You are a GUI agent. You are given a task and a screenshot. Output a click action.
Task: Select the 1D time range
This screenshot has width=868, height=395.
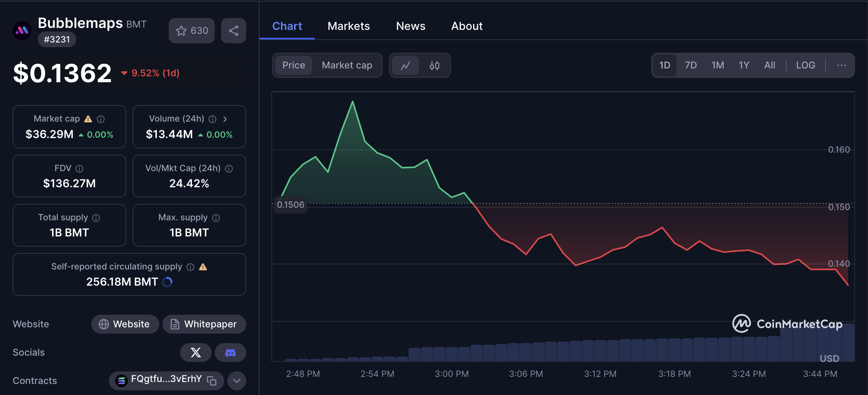tap(665, 65)
